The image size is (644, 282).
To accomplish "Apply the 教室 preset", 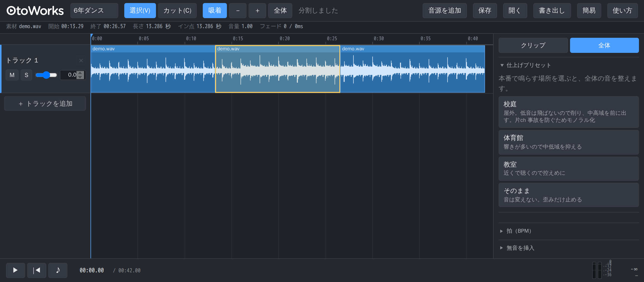I will click(x=569, y=169).
